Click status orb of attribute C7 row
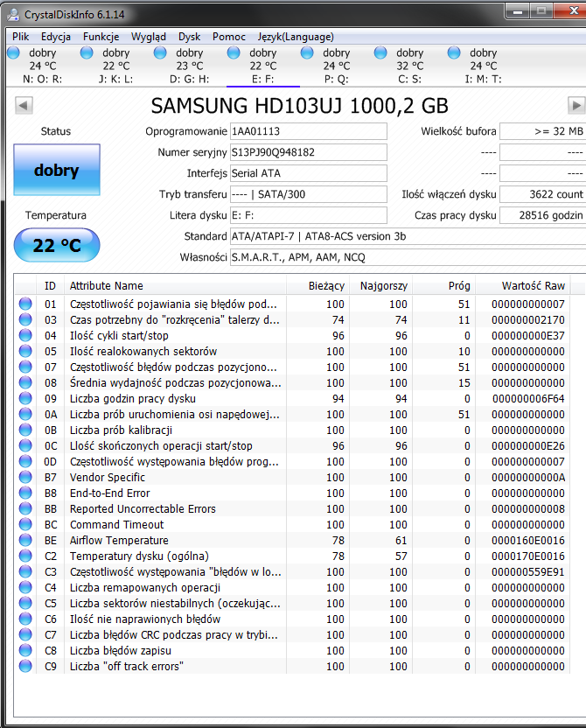The height and width of the screenshot is (728, 586). coord(25,634)
